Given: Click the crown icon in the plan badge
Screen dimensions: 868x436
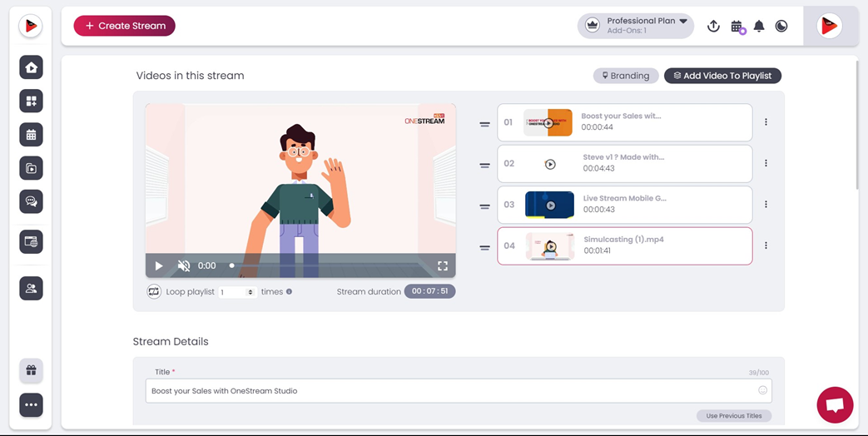Looking at the screenshot, I should pos(593,26).
